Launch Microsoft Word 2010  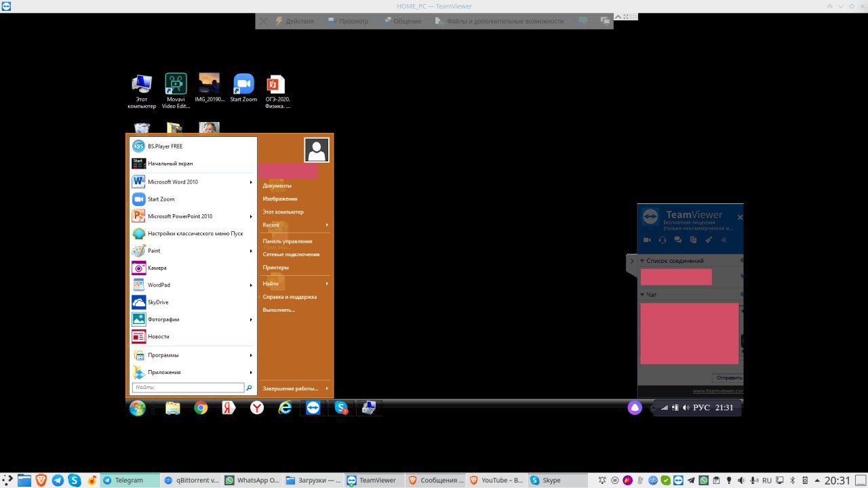pyautogui.click(x=192, y=182)
